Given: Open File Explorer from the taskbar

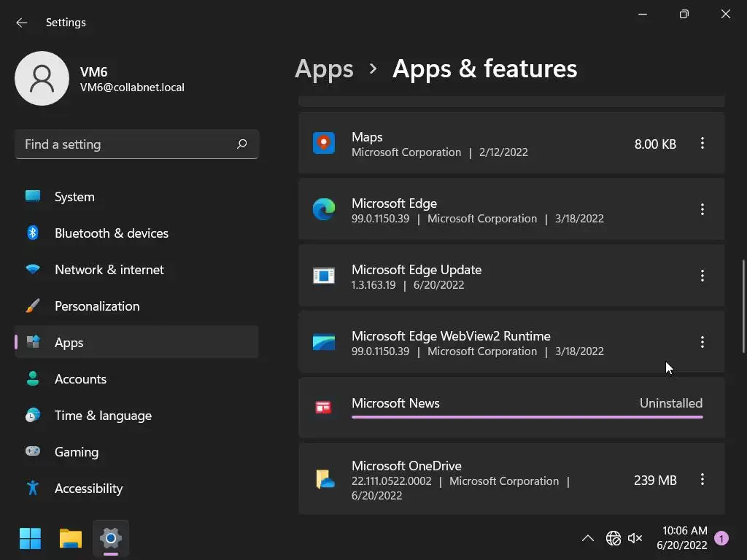Looking at the screenshot, I should pos(71,539).
